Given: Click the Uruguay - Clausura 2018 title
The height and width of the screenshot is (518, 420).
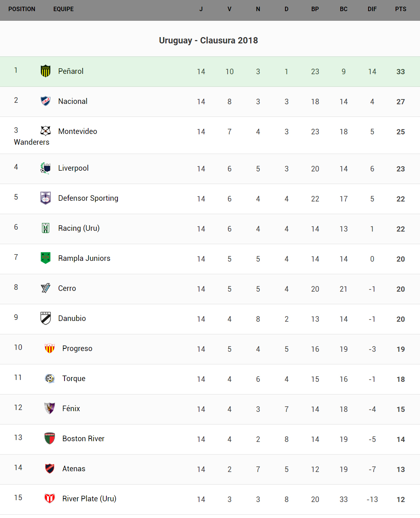Looking at the screenshot, I should (x=208, y=40).
